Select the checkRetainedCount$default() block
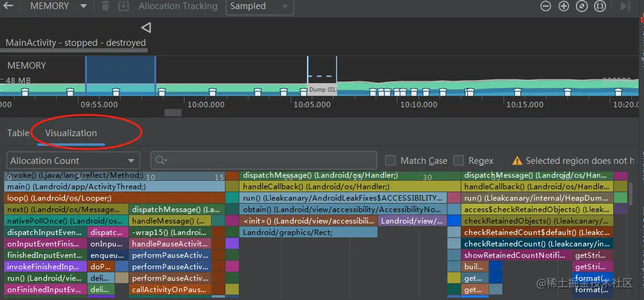The width and height of the screenshot is (644, 300). click(537, 233)
